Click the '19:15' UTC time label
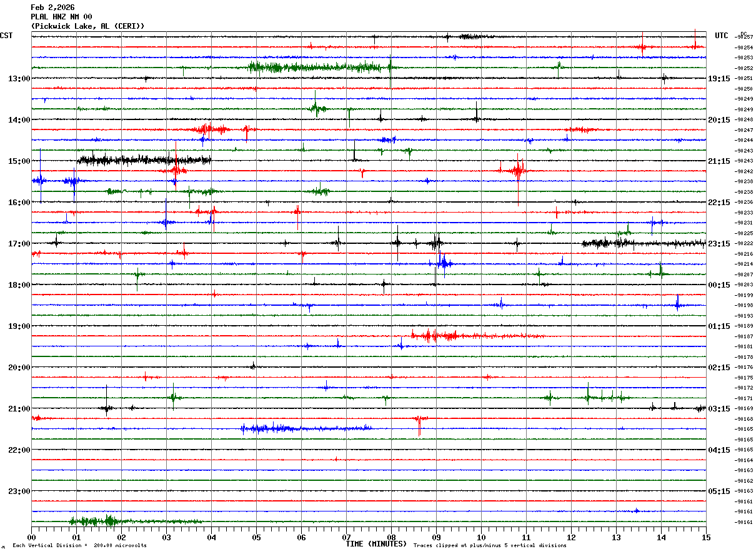756x554 pixels. tap(719, 79)
